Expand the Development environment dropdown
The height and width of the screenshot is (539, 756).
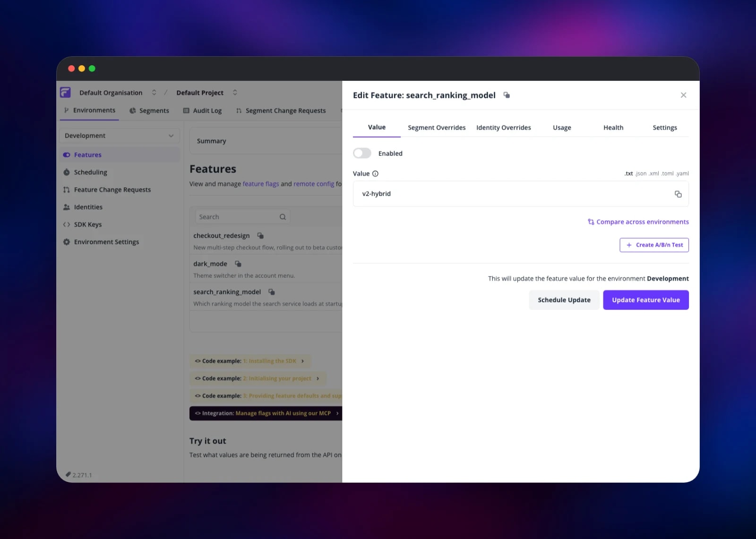tap(120, 136)
